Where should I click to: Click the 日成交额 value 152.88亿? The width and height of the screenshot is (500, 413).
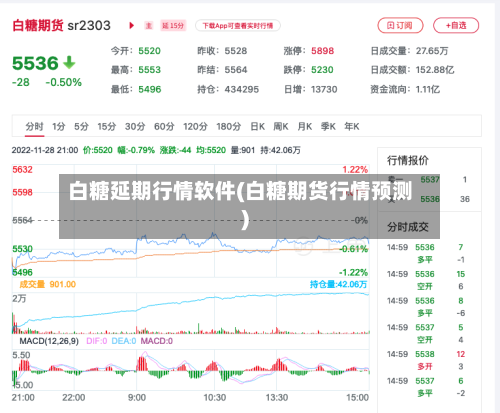click(435, 70)
